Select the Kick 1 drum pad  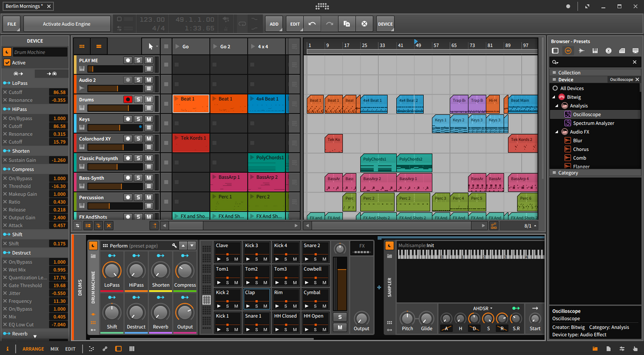[x=228, y=322]
